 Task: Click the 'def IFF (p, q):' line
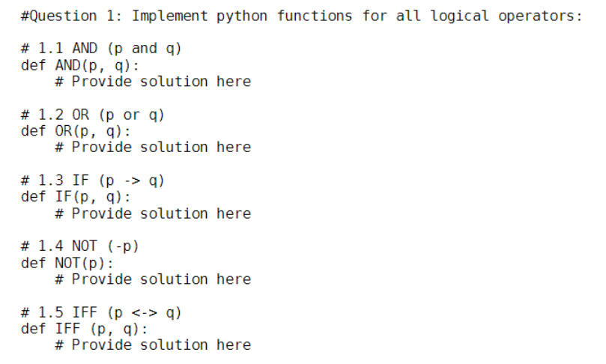[x=84, y=330]
